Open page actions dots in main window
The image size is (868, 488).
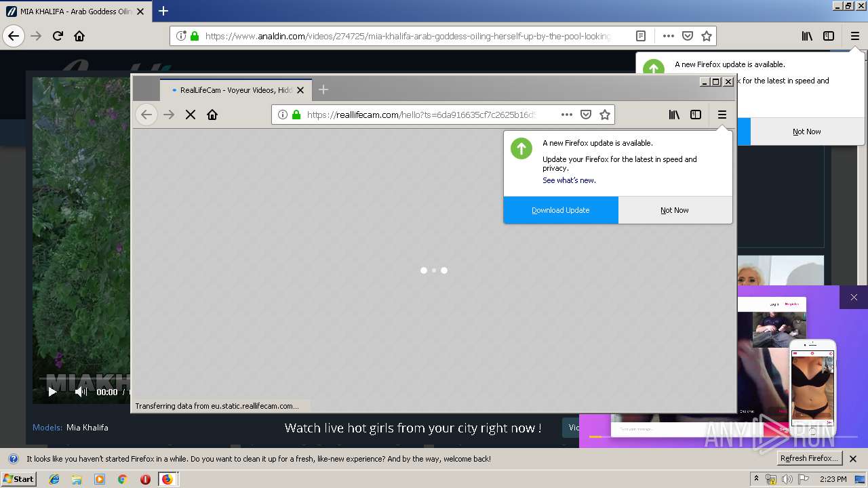(x=669, y=36)
